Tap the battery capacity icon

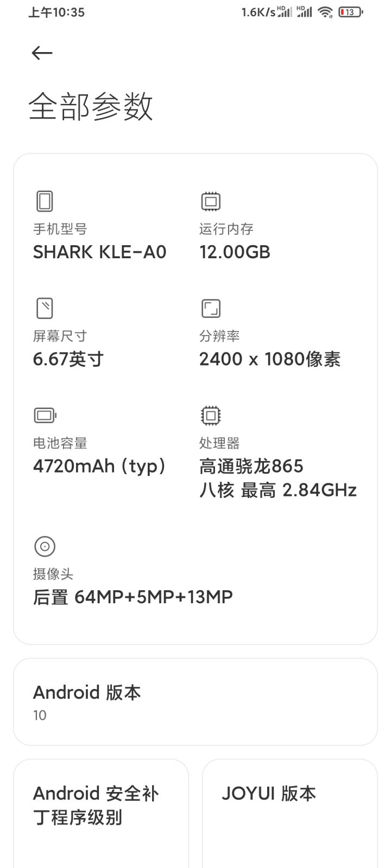(x=45, y=416)
